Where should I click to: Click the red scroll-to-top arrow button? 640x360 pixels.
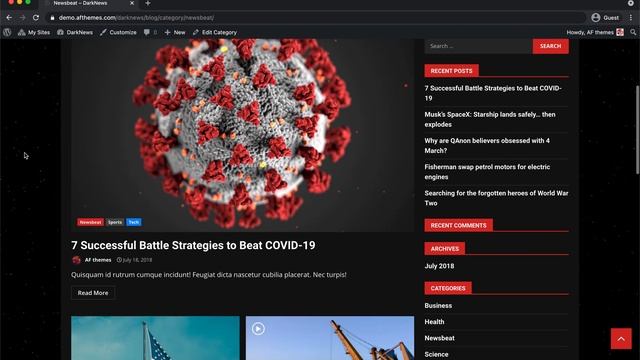tap(621, 339)
